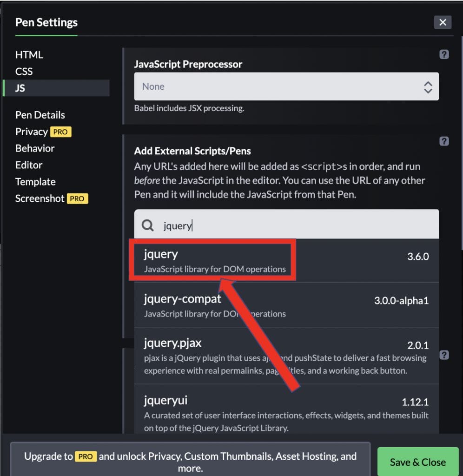Select the JS settings tab
Image resolution: width=463 pixels, height=476 pixels.
(x=20, y=88)
